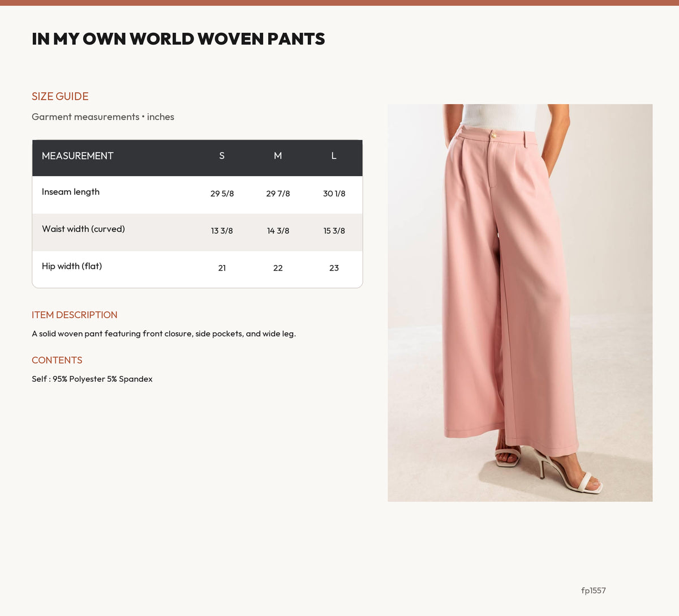The width and height of the screenshot is (679, 616).
Task: Click the description starting 'A solid woven pant'
Action: pyautogui.click(x=164, y=334)
